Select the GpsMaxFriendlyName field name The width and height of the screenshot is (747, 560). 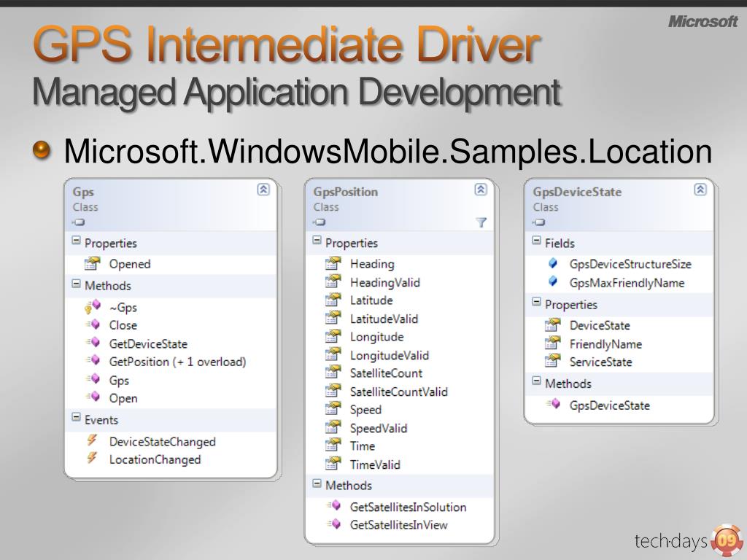point(627,283)
